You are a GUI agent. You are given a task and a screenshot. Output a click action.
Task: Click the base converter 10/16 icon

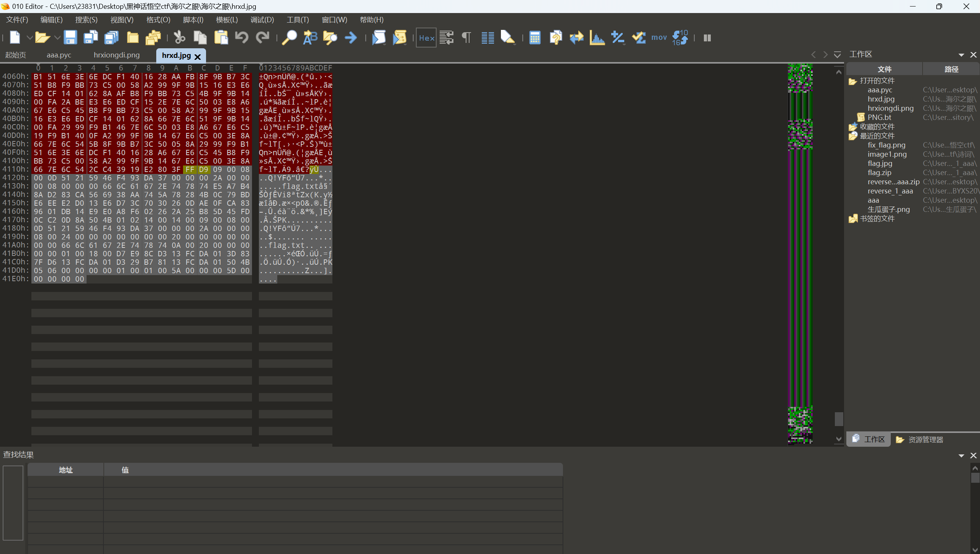680,38
